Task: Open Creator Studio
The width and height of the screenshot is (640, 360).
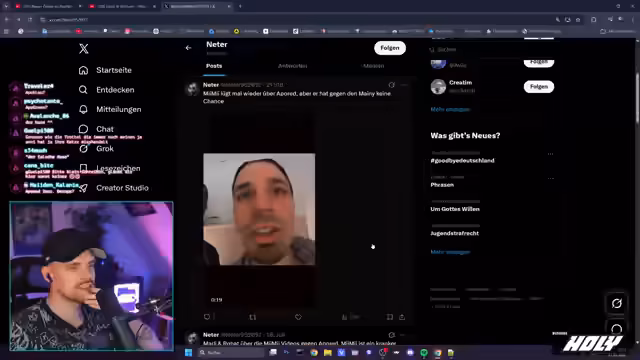Action: pyautogui.click(x=113, y=188)
